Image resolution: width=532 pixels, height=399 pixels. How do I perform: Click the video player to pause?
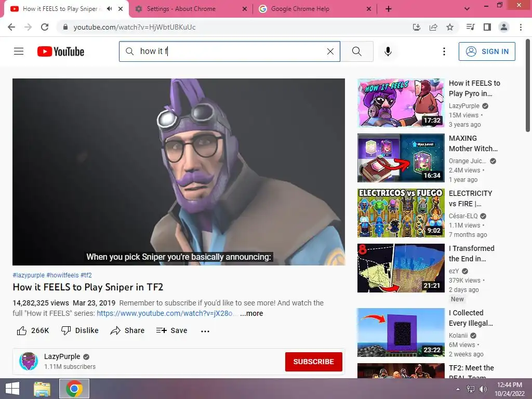tap(179, 171)
